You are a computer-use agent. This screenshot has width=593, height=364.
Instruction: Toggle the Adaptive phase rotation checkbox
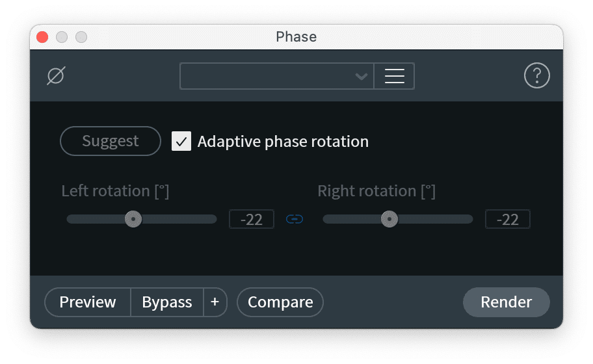tap(181, 141)
